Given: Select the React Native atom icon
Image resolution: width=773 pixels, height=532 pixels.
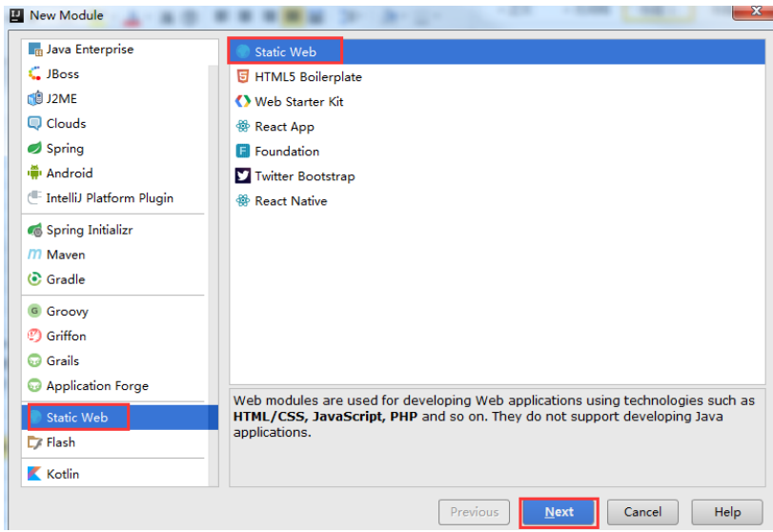Looking at the screenshot, I should click(242, 200).
